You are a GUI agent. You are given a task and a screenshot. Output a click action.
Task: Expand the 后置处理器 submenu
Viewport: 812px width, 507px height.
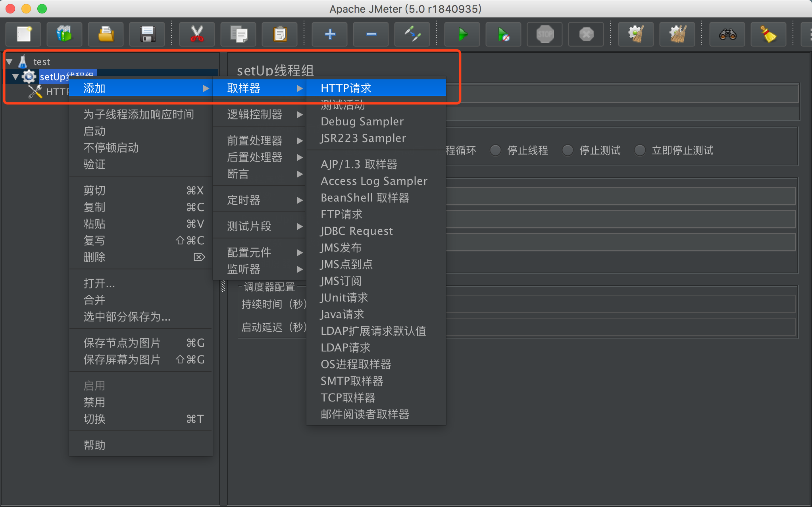tap(260, 157)
